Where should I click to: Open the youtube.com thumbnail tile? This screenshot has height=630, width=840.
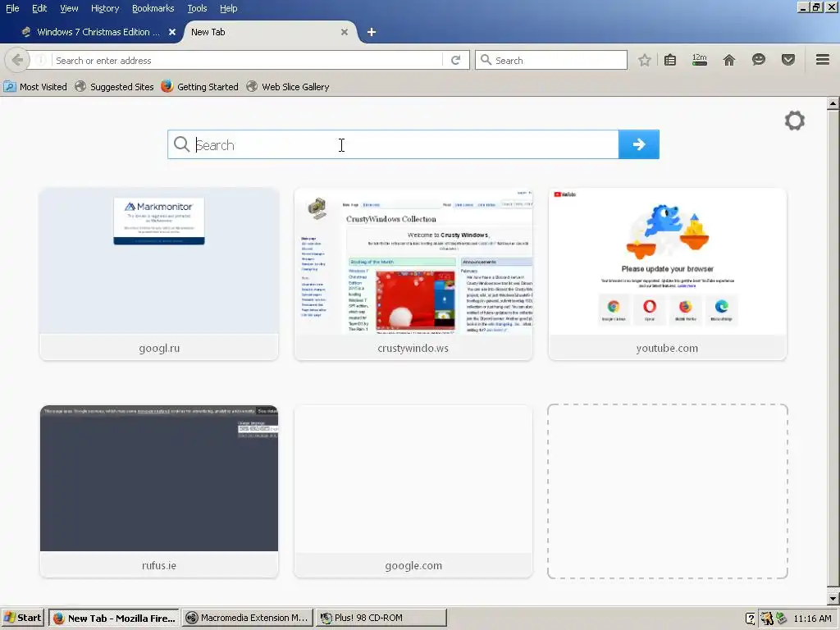click(667, 274)
